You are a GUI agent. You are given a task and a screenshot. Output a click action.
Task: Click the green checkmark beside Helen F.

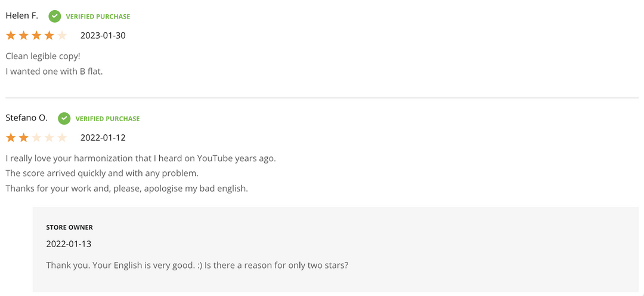[54, 16]
